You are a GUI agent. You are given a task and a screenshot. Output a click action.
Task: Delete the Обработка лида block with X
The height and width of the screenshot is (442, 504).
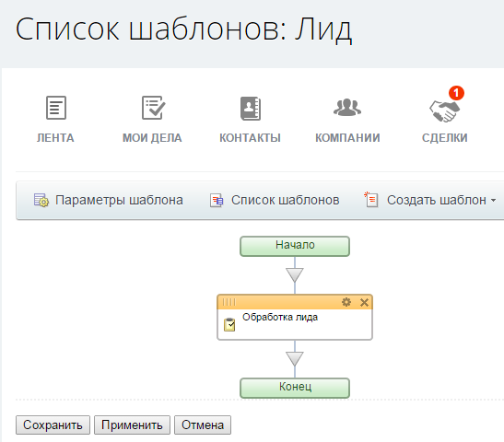364,302
